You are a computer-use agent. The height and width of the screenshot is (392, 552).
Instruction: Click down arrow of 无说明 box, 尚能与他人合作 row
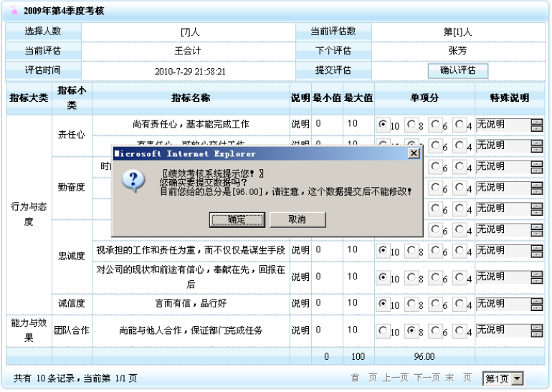[x=537, y=334]
